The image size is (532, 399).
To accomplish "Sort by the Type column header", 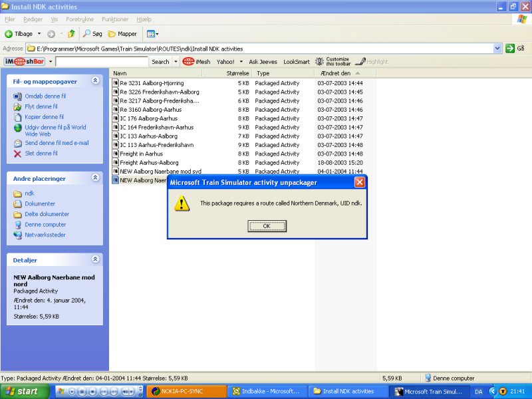I will pyautogui.click(x=283, y=73).
